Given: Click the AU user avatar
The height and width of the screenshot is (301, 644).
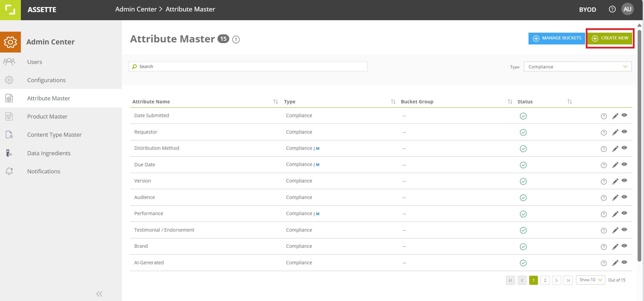Looking at the screenshot, I should (627, 9).
